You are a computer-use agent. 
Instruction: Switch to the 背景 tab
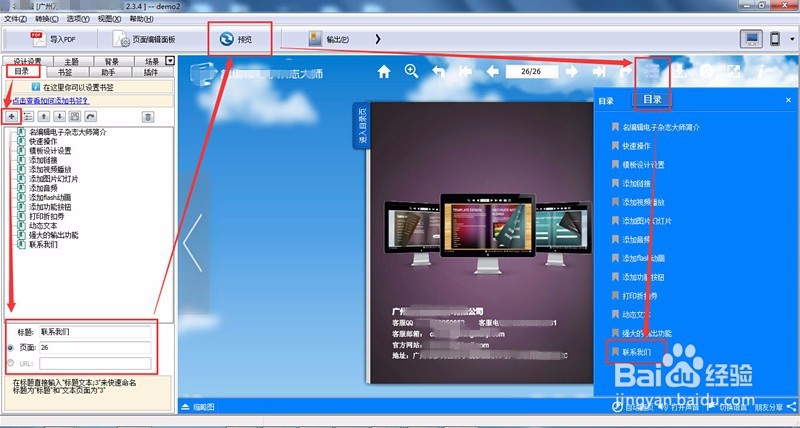click(x=111, y=61)
